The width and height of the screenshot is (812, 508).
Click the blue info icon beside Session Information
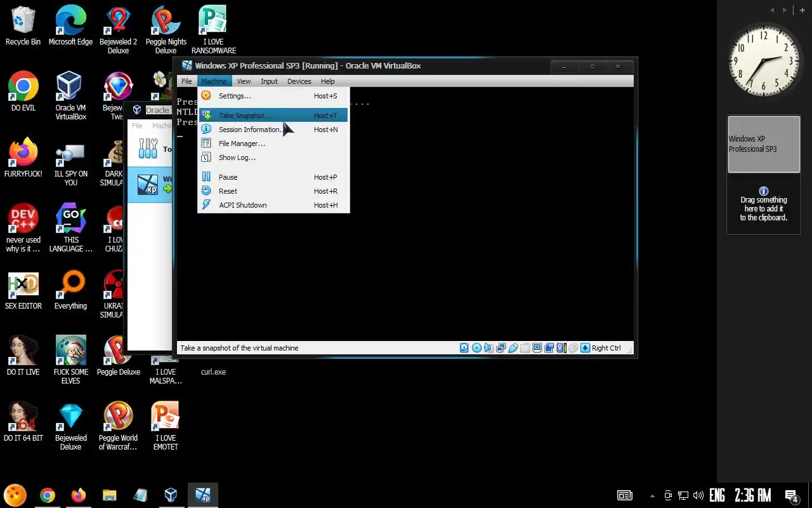206,130
